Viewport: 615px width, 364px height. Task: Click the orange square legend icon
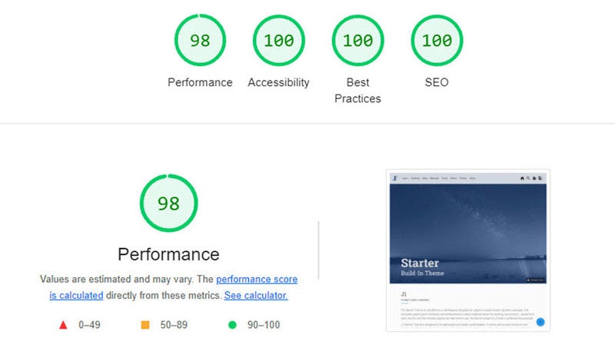click(x=145, y=325)
